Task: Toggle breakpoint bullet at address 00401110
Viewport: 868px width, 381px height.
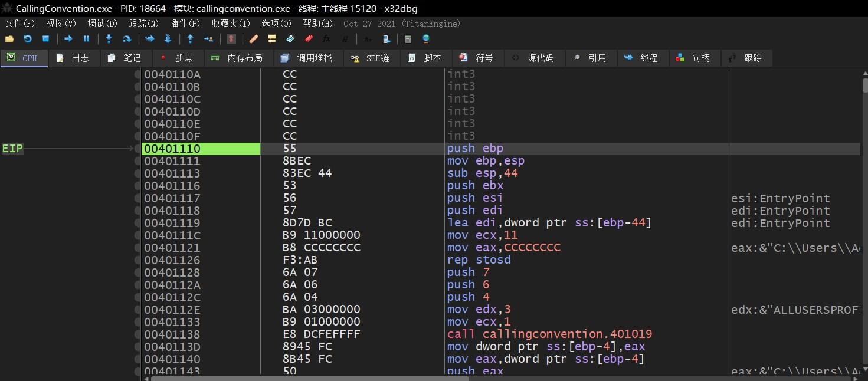Action: [x=137, y=149]
